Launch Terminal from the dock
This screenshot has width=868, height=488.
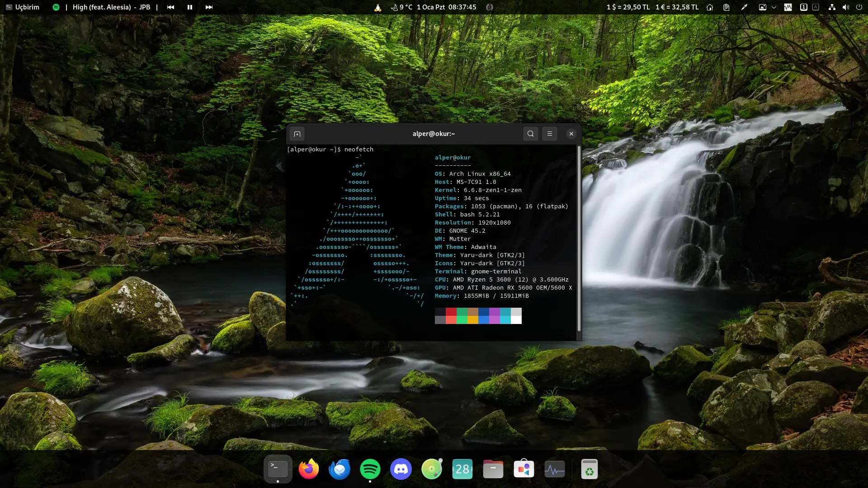point(278,469)
